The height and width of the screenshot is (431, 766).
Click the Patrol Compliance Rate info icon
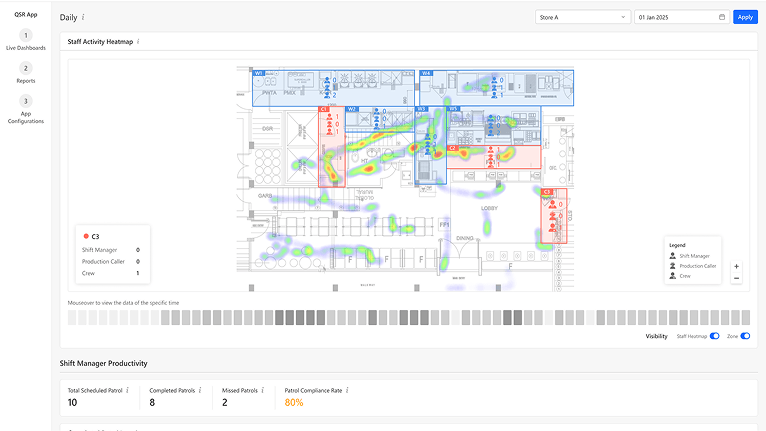347,390
